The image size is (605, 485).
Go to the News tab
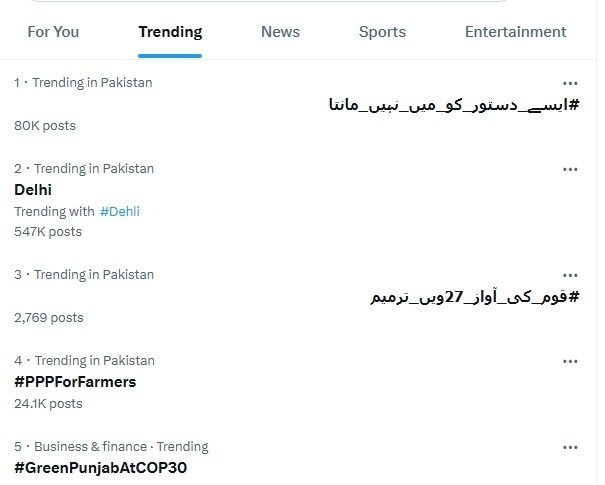coord(280,32)
